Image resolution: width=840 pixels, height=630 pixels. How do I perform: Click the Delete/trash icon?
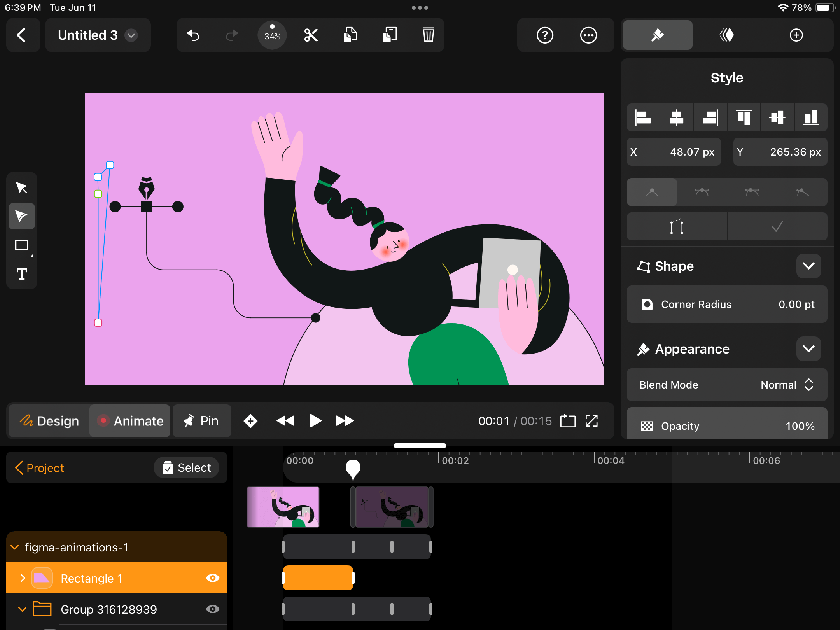(429, 35)
